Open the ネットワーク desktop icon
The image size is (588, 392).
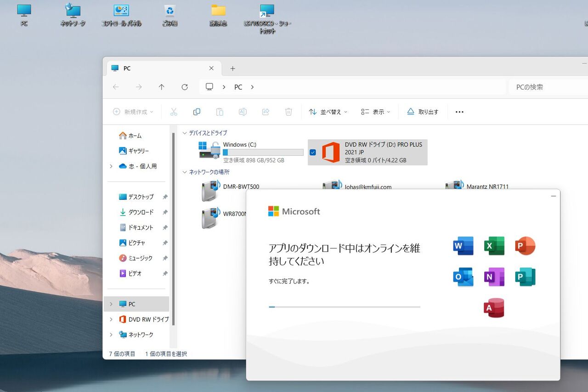click(x=73, y=15)
